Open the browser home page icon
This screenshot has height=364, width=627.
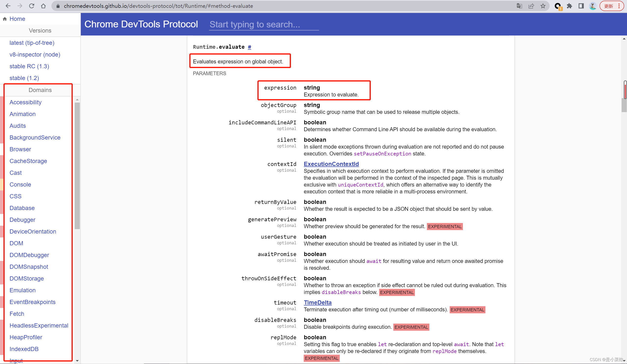(43, 6)
